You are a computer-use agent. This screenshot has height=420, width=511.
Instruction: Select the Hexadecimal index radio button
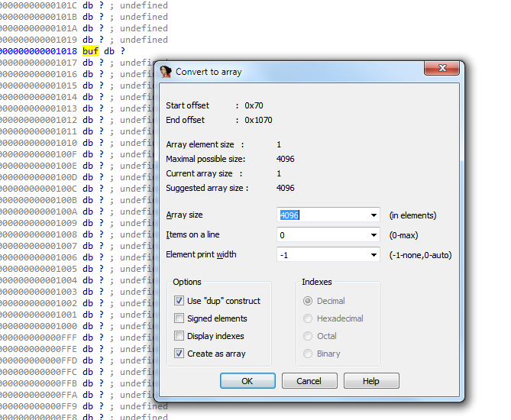click(309, 318)
